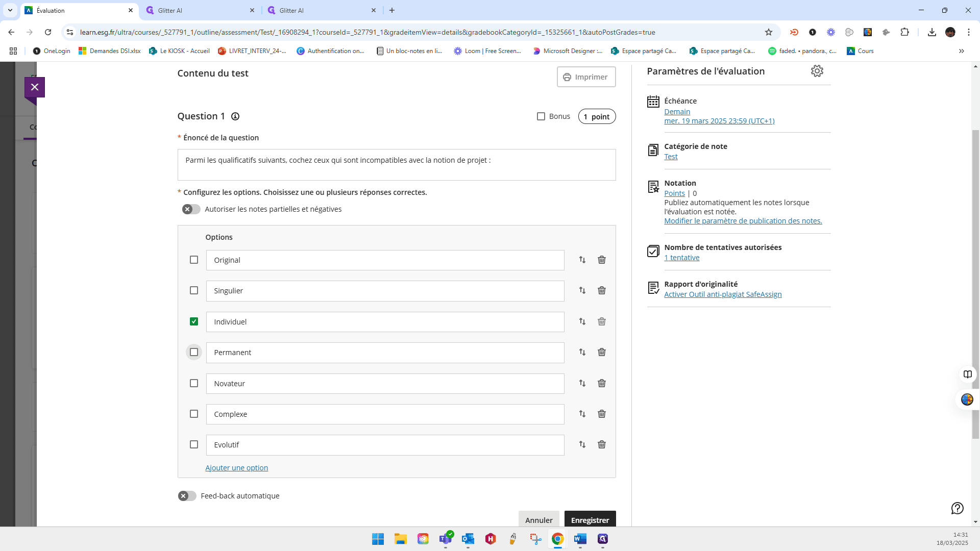980x551 pixels.
Task: Check the Singulier option as correct
Action: [x=194, y=290]
